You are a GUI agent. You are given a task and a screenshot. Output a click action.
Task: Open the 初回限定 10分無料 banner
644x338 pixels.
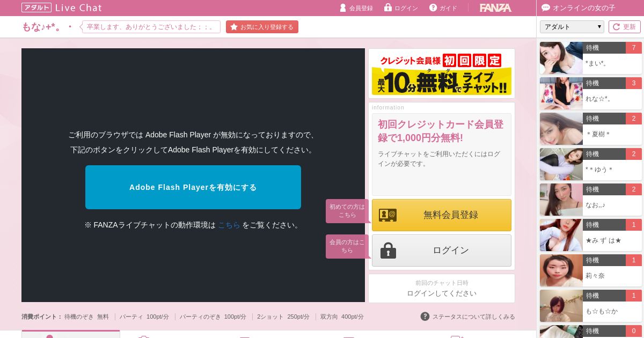tap(442, 74)
